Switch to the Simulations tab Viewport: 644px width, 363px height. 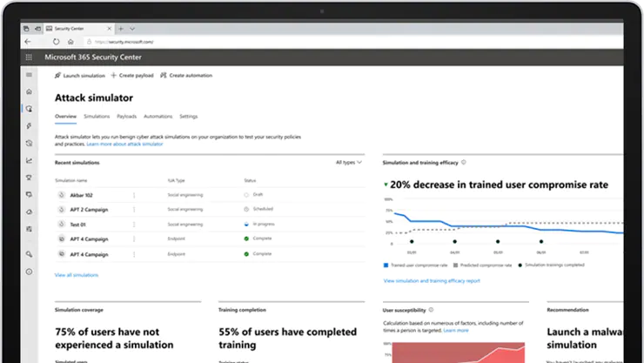(x=97, y=116)
